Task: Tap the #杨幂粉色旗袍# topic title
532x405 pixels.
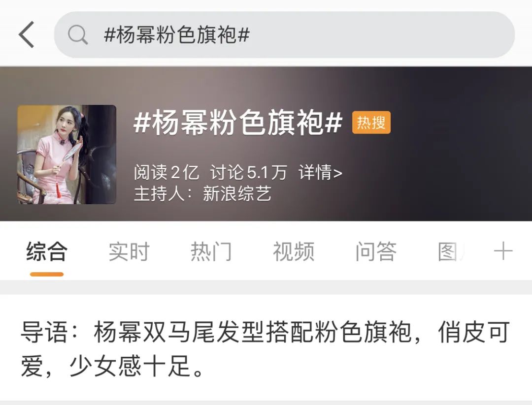Action: (238, 123)
